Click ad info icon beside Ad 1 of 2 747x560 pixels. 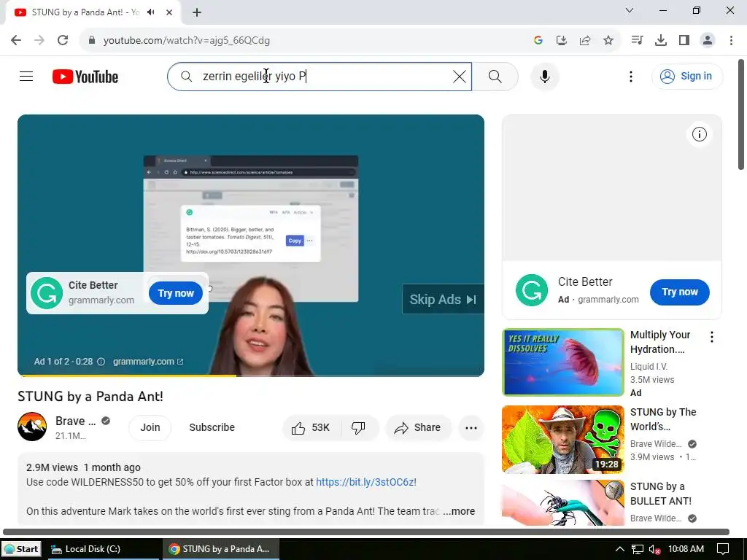click(101, 362)
